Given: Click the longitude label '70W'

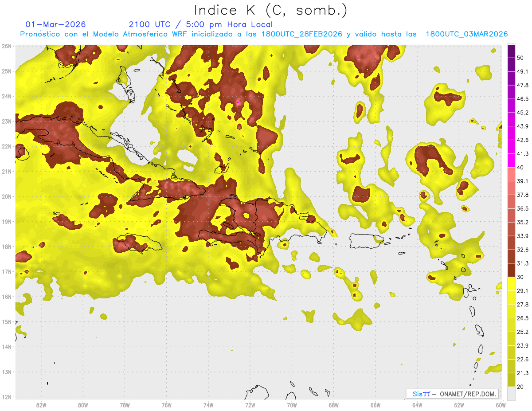Looking at the screenshot, I should coord(292,405).
